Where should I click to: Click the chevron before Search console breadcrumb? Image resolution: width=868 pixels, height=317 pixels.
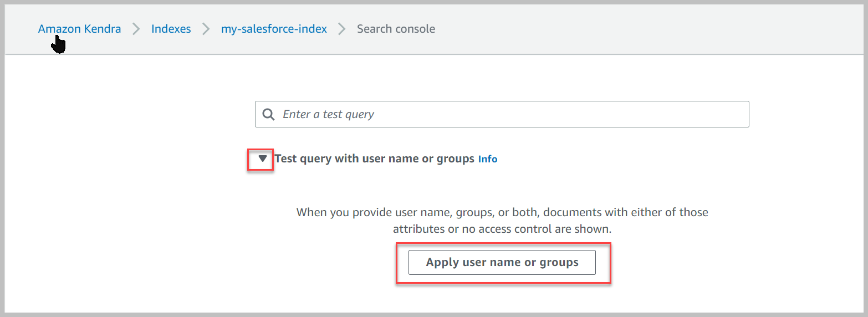[x=342, y=29]
